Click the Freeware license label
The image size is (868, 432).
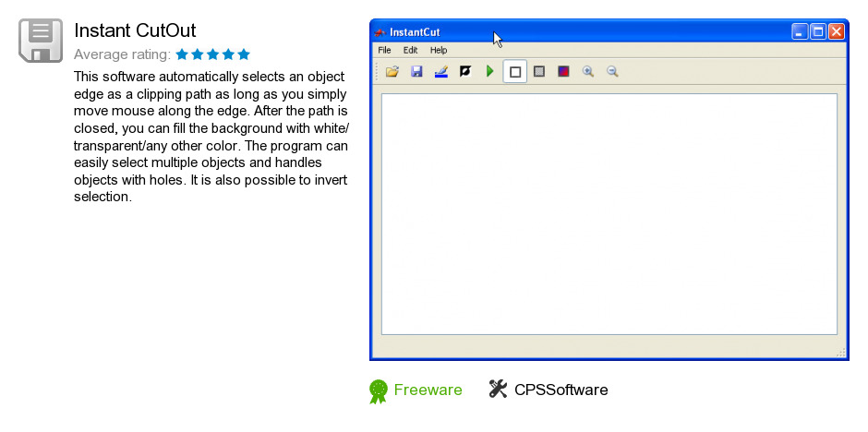click(x=428, y=390)
